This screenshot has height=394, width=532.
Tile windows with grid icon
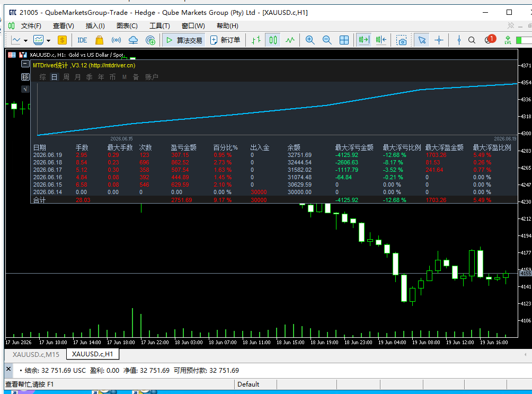click(x=344, y=40)
